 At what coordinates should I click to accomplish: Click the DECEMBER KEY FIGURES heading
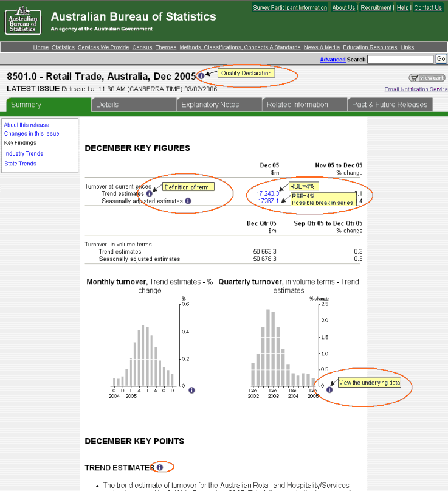[x=137, y=148]
